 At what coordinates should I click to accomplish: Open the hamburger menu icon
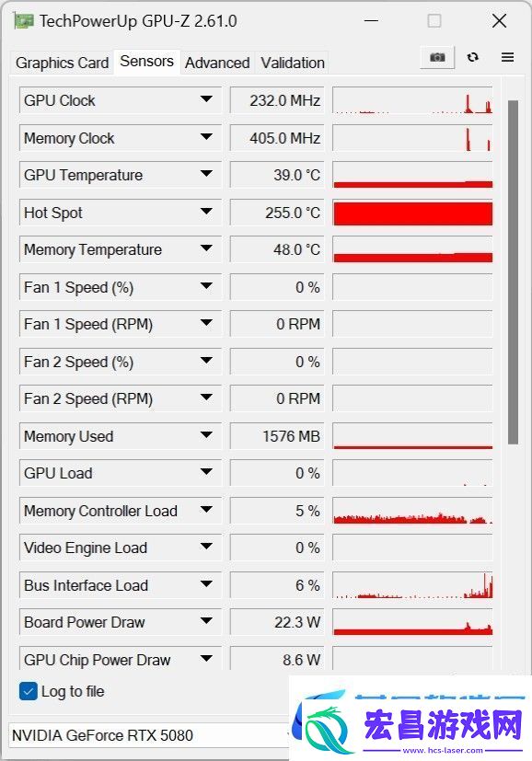coord(507,57)
